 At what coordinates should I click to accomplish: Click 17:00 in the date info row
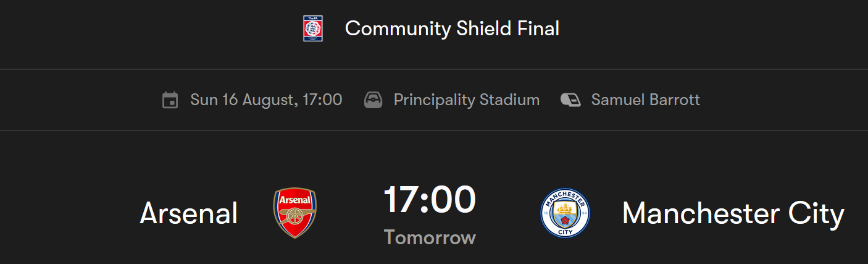(x=322, y=100)
